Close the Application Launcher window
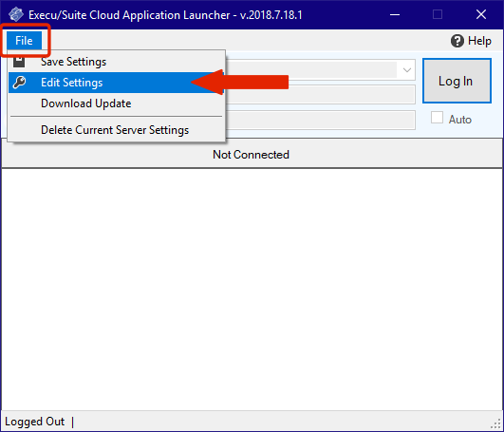 481,14
